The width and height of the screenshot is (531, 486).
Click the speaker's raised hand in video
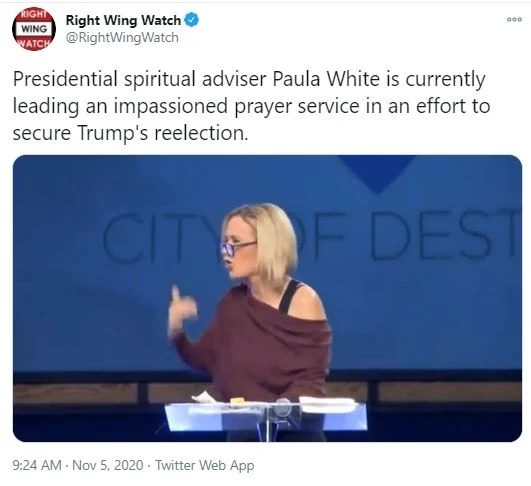(x=182, y=310)
